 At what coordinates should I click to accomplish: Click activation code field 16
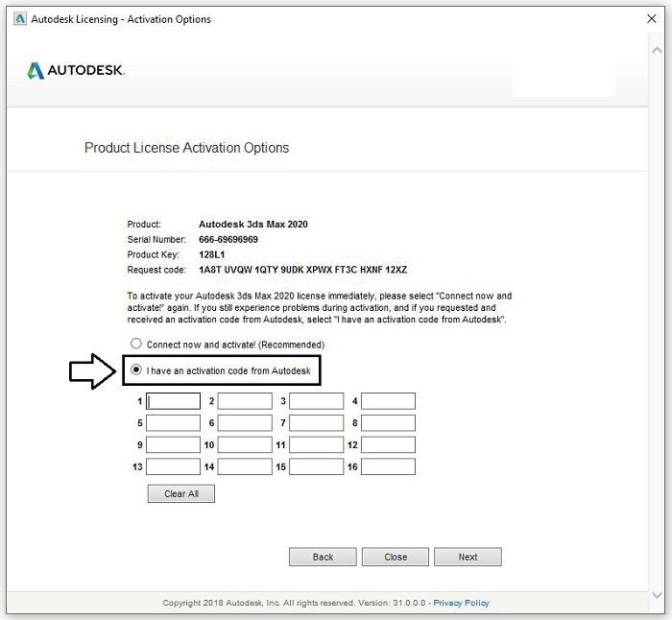(388, 466)
